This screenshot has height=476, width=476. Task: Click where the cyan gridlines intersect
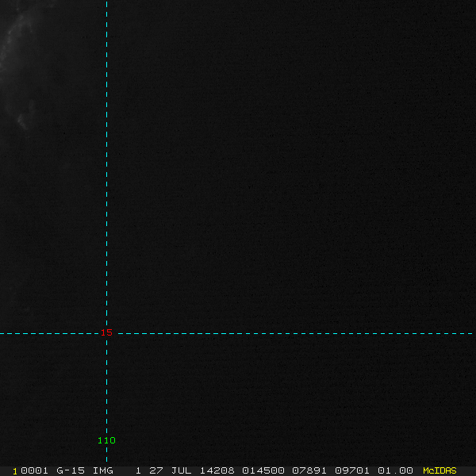106,333
